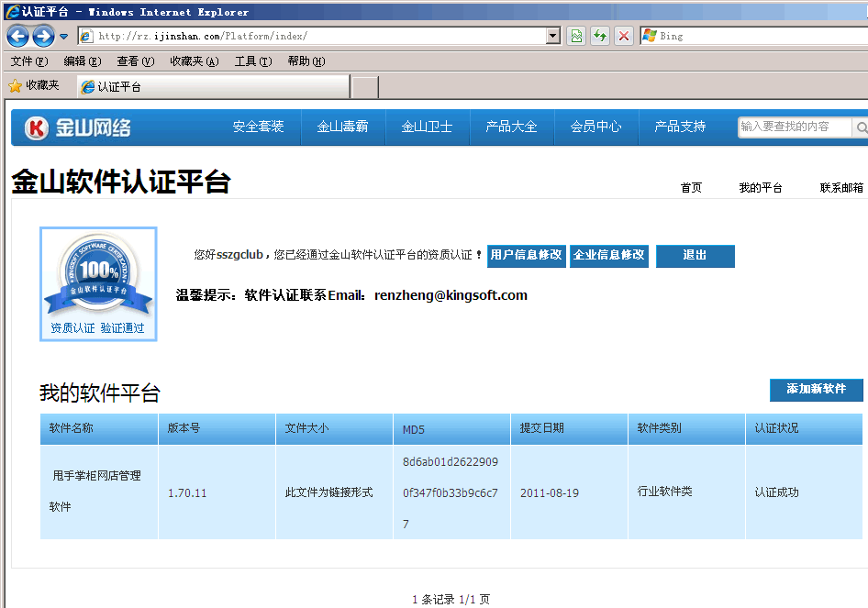Open the 文件 menu
Viewport: 868px width, 608px height.
coord(29,61)
